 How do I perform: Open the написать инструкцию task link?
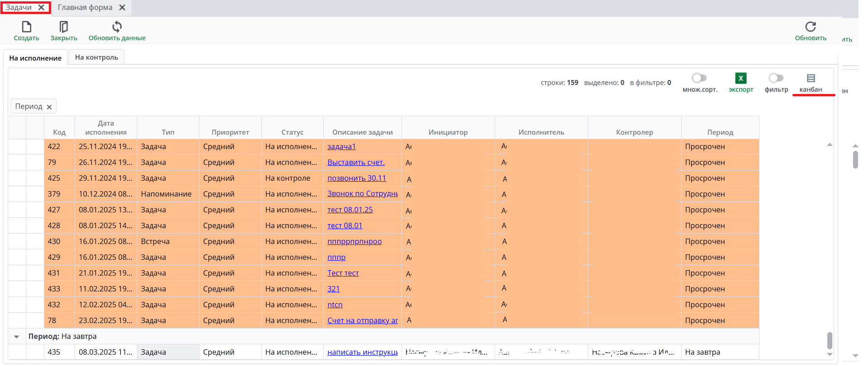tap(362, 352)
